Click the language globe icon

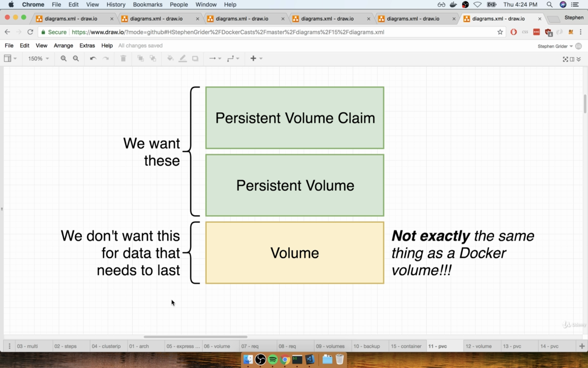tap(578, 46)
